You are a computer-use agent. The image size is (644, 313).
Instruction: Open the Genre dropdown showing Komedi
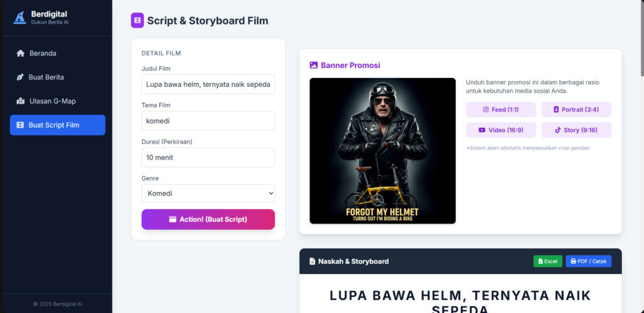coord(208,193)
